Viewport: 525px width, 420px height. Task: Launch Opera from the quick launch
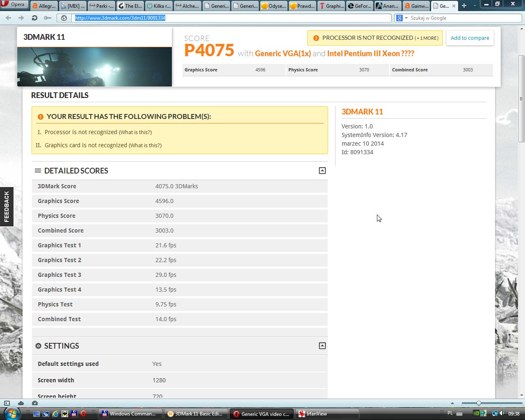click(x=83, y=414)
